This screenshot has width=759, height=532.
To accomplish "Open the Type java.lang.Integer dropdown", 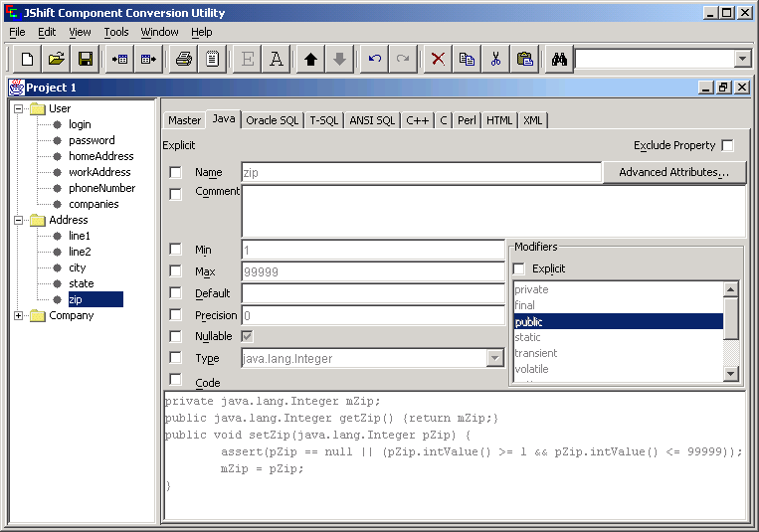I will (x=494, y=358).
